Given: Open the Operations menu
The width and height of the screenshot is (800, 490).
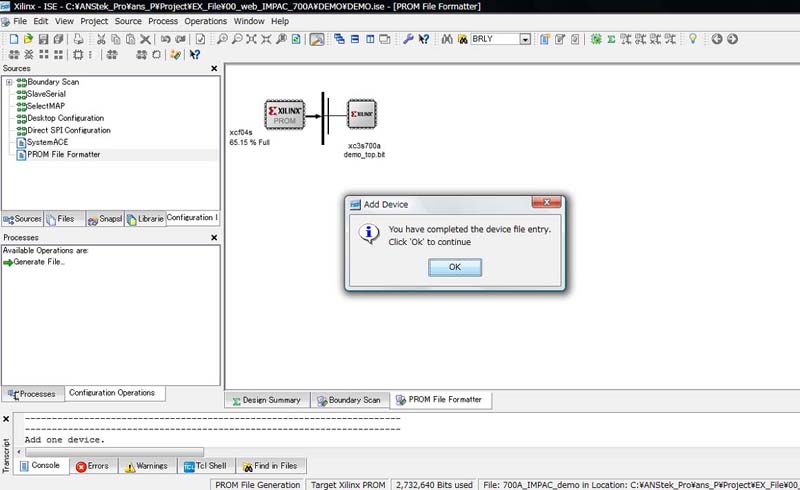Looking at the screenshot, I should pyautogui.click(x=206, y=21).
